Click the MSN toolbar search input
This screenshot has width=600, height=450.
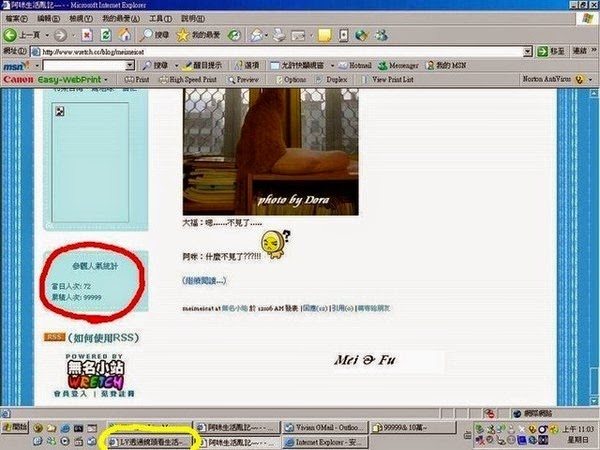tap(84, 65)
